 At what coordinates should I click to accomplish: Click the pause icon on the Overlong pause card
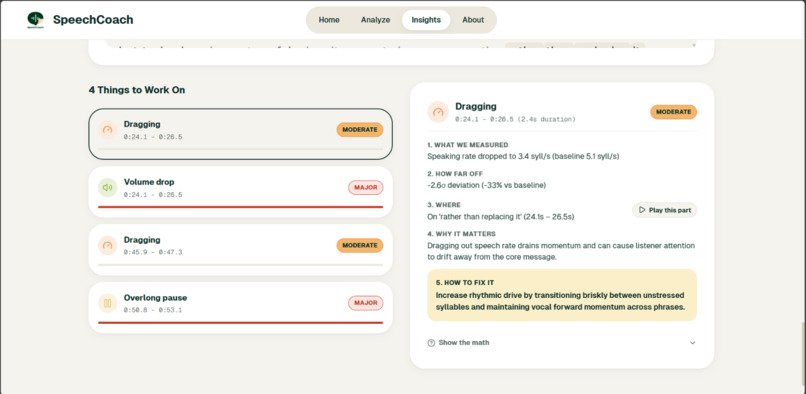point(107,303)
